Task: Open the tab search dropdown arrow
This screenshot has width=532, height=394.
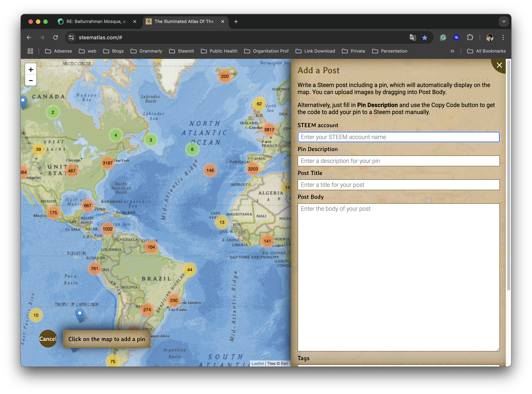Action: pos(504,21)
